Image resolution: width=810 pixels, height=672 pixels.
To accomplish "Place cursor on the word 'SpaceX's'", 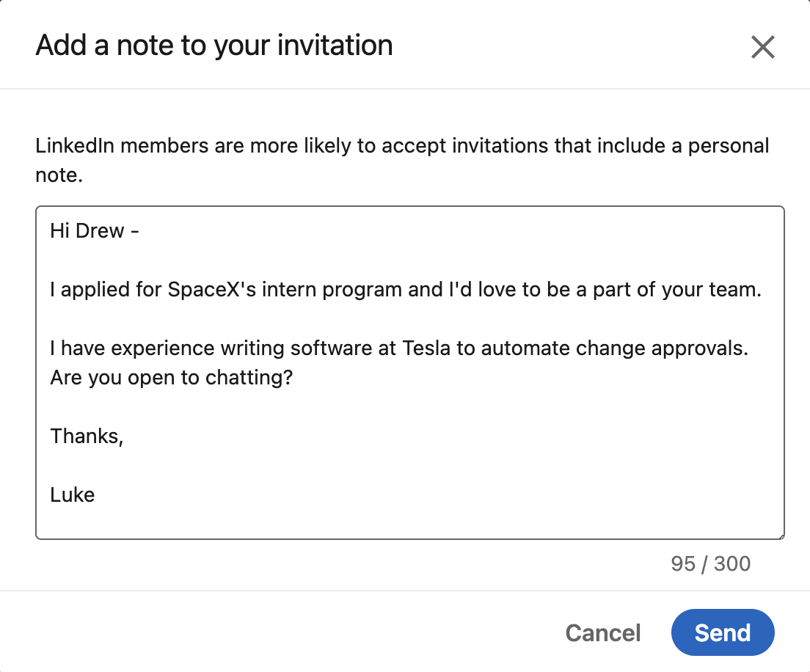I will point(212,290).
